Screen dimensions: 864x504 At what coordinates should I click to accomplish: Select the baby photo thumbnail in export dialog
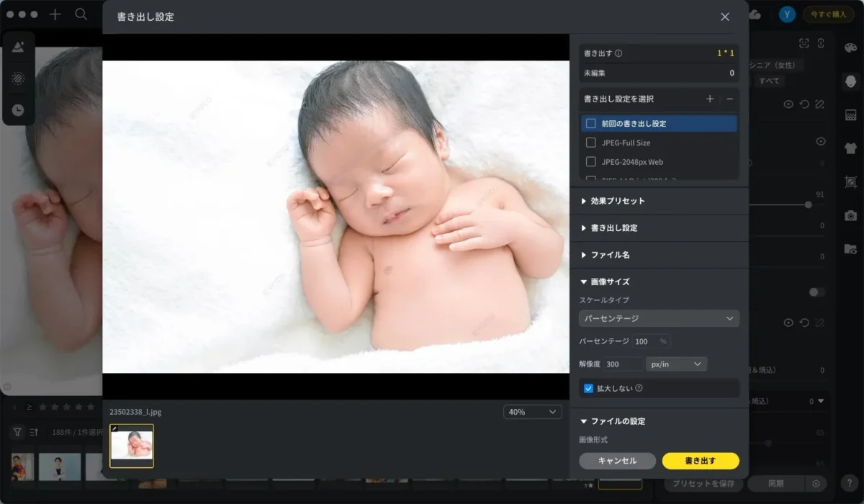(132, 446)
